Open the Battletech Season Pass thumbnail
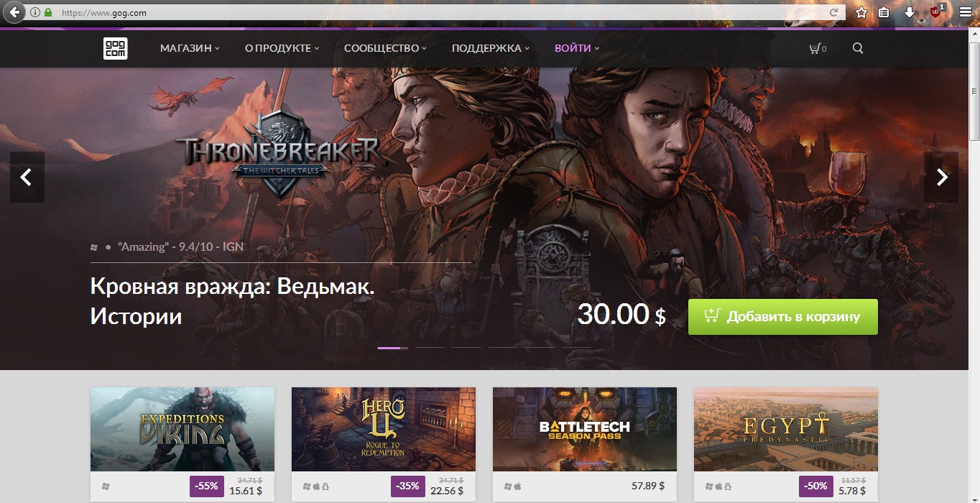The image size is (980, 503). point(585,429)
